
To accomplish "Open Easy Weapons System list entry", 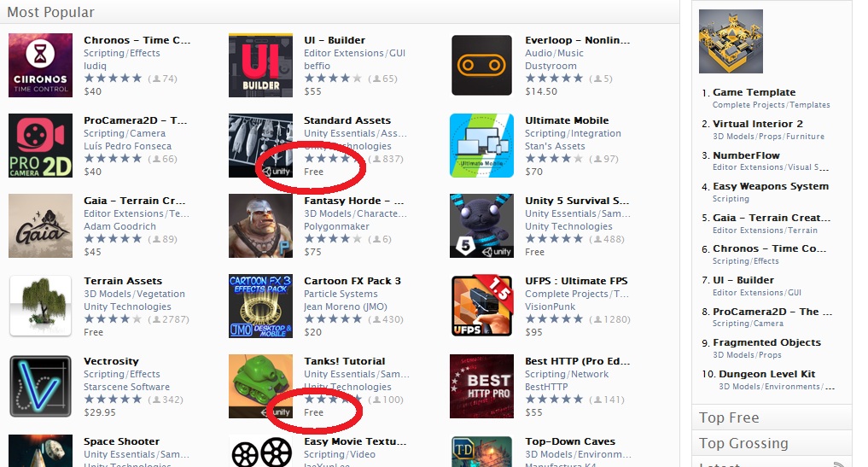I will click(771, 187).
